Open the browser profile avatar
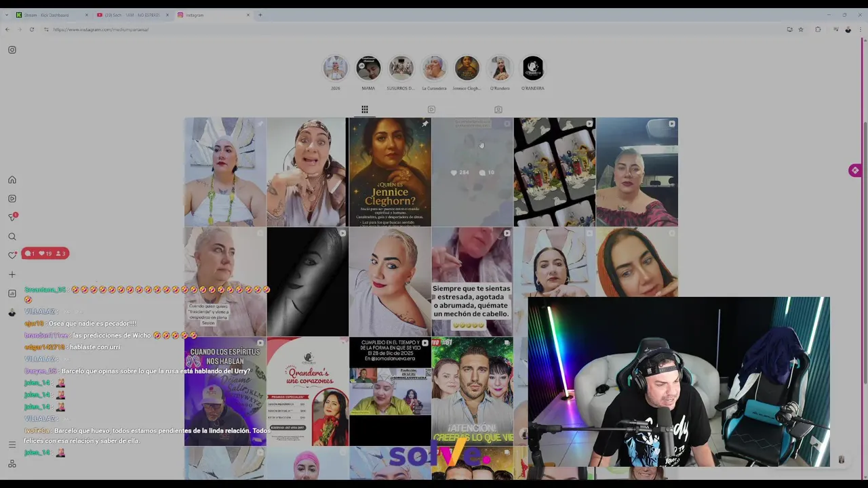The height and width of the screenshot is (488, 868). [848, 29]
